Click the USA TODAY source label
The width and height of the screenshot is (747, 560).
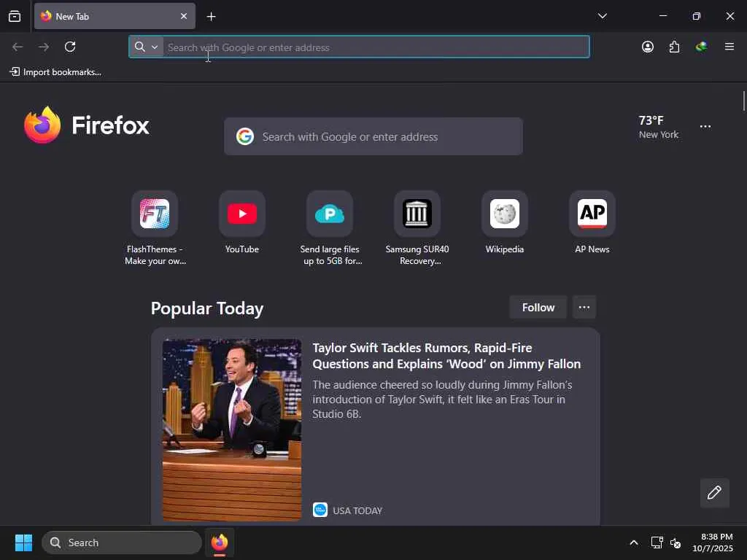point(357,510)
